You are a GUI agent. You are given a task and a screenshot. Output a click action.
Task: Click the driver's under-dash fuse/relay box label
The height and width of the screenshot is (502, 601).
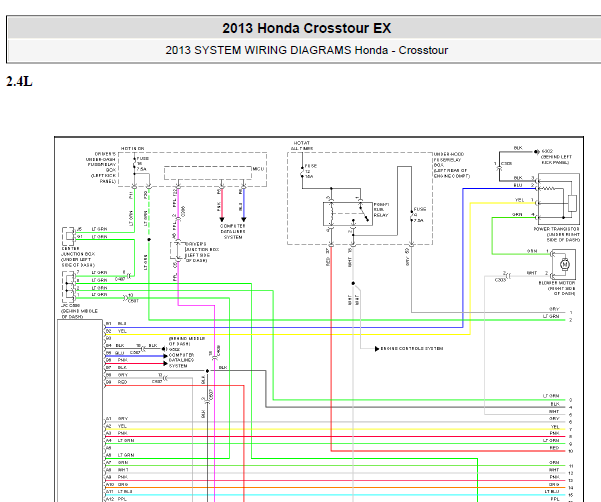(101, 167)
